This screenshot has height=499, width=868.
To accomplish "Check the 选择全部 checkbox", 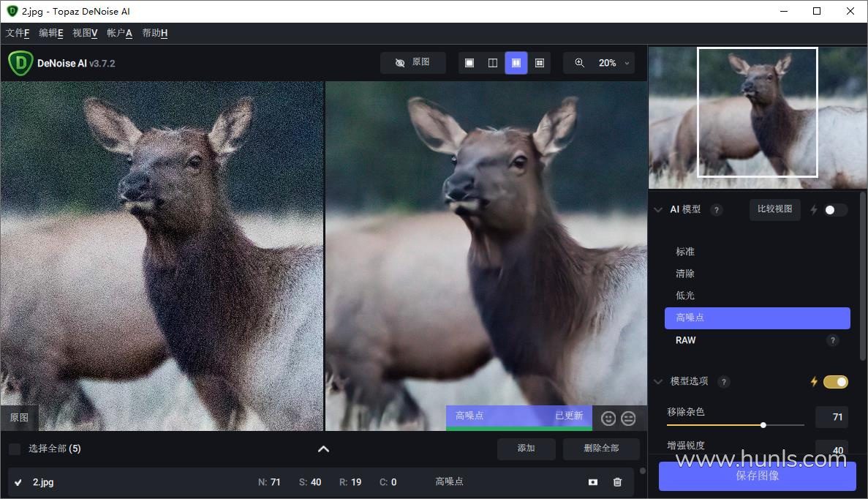I will click(x=15, y=449).
